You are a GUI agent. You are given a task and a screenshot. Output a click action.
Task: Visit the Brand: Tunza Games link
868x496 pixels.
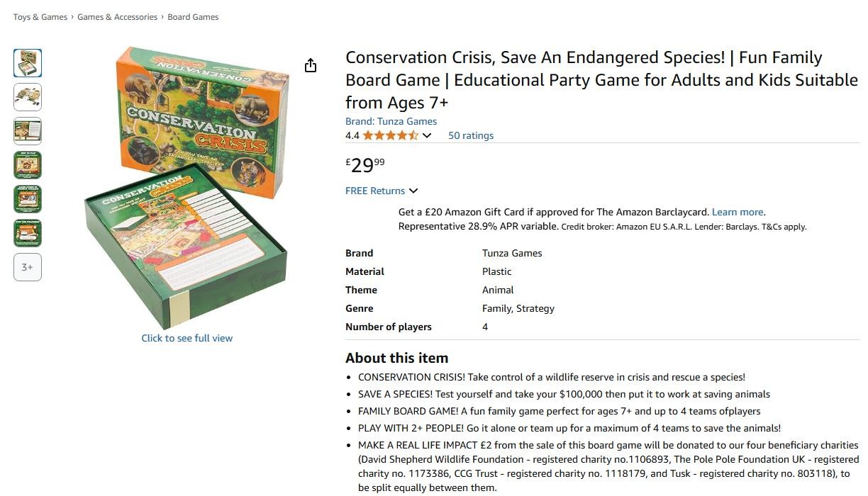pos(391,121)
